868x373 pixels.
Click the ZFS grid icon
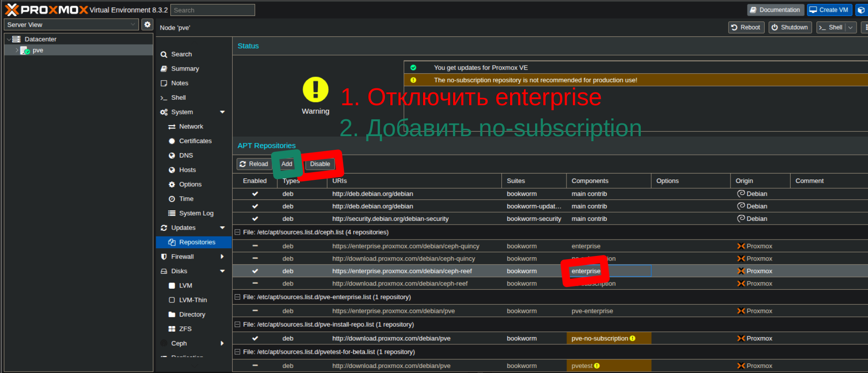click(172, 329)
